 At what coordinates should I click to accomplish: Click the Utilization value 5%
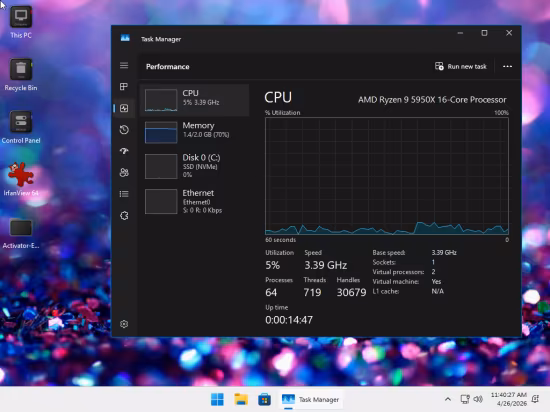[273, 265]
